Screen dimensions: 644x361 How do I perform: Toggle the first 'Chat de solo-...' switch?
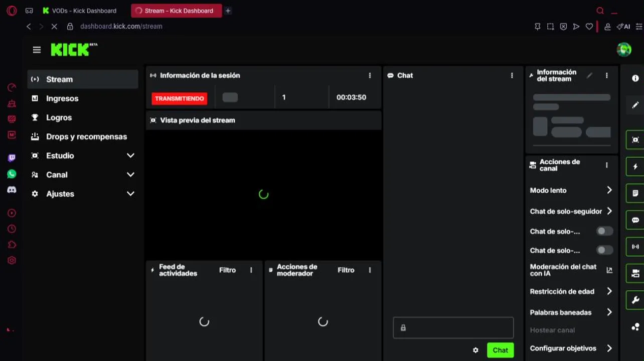[604, 231]
